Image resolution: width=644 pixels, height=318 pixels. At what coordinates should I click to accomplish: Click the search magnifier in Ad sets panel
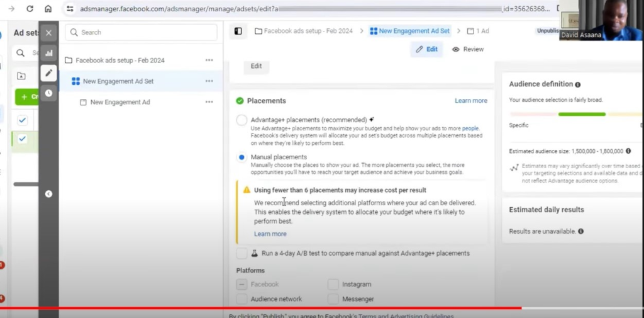pyautogui.click(x=20, y=53)
